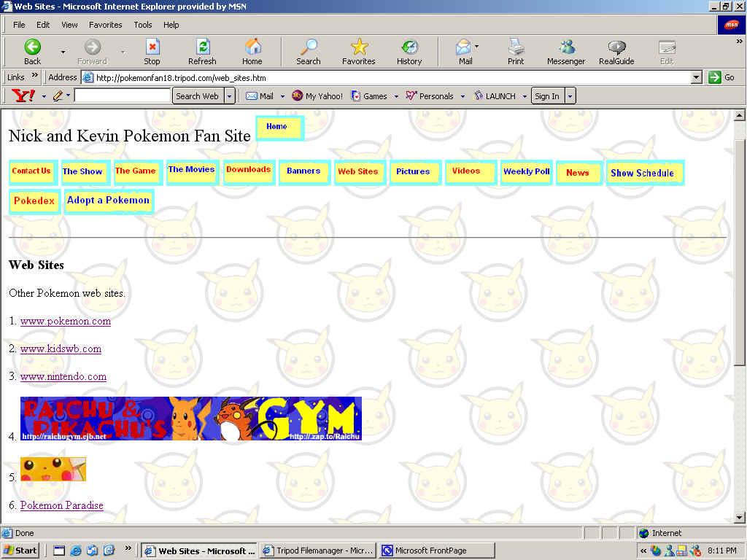Open the File menu
Image resolution: width=747 pixels, height=560 pixels.
pos(19,25)
